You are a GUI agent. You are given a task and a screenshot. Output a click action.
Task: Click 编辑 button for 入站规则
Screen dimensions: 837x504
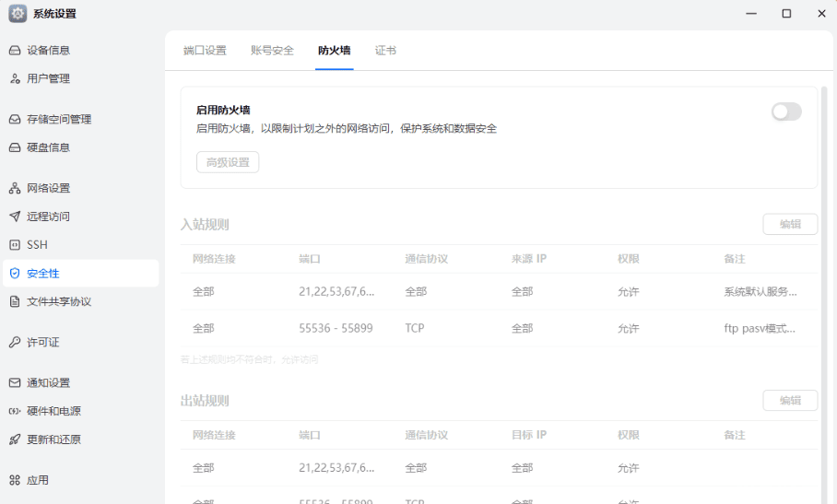pos(790,224)
